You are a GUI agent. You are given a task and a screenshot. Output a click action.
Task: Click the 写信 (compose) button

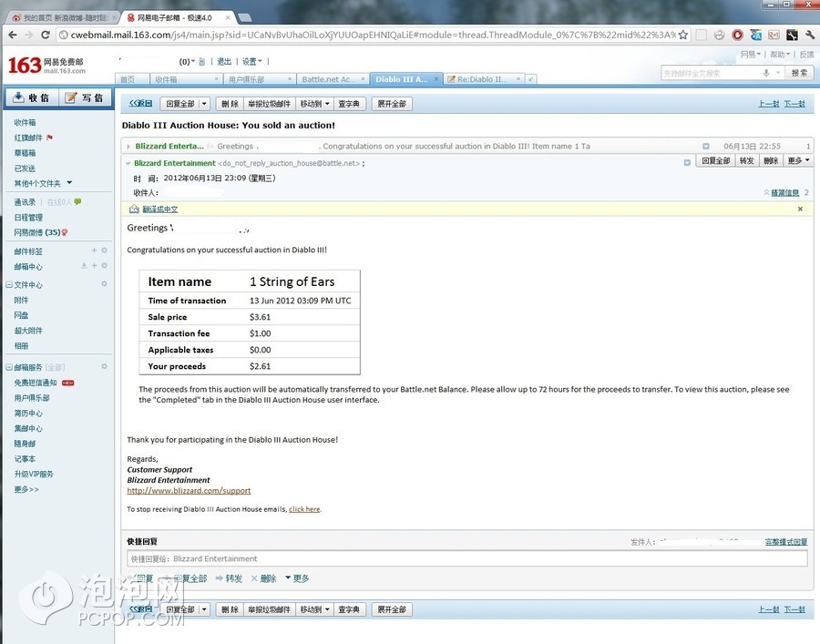[85, 97]
